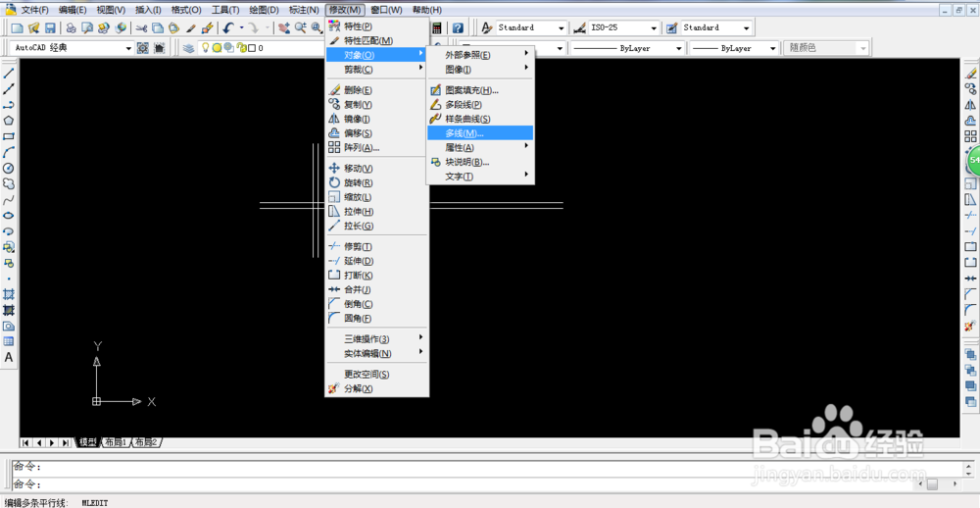Open the 文件(F) menu
980x508 pixels.
click(x=34, y=10)
